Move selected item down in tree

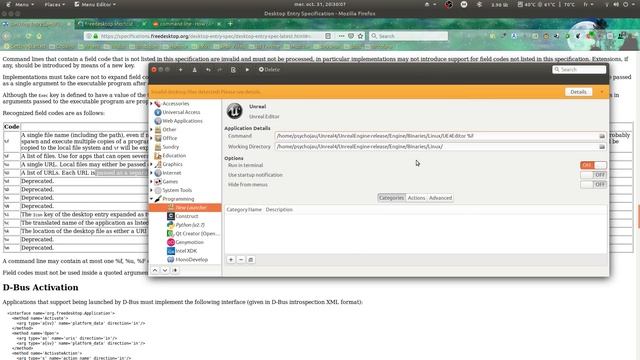tap(165, 270)
